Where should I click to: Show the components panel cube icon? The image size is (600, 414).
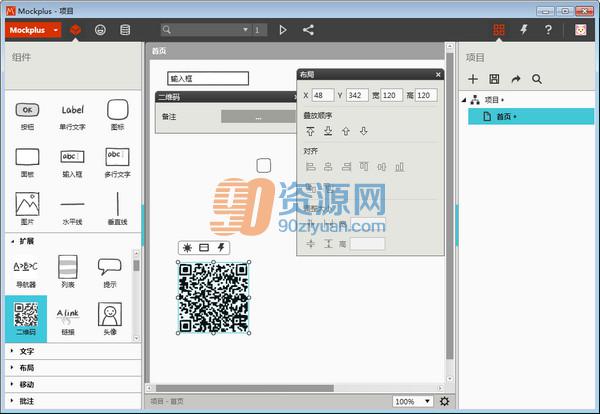click(75, 29)
